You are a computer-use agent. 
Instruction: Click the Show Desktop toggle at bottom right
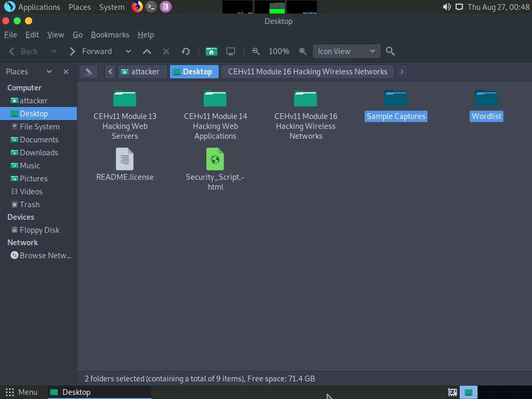(469, 392)
